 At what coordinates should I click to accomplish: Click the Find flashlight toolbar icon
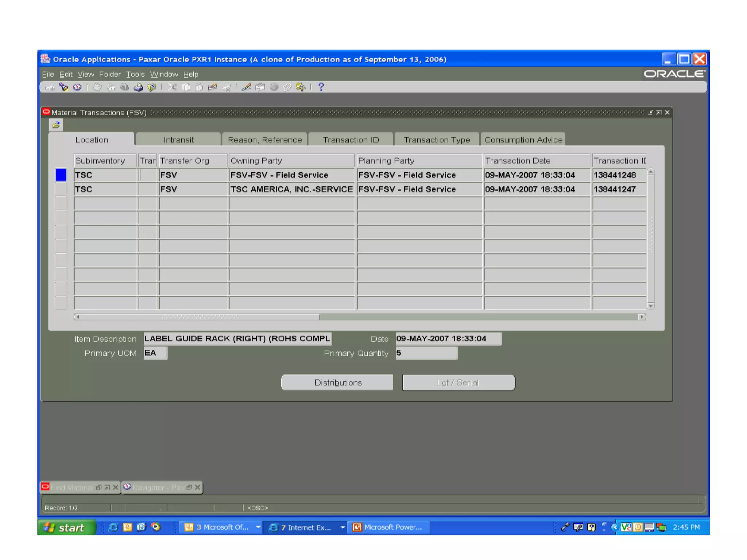64,87
